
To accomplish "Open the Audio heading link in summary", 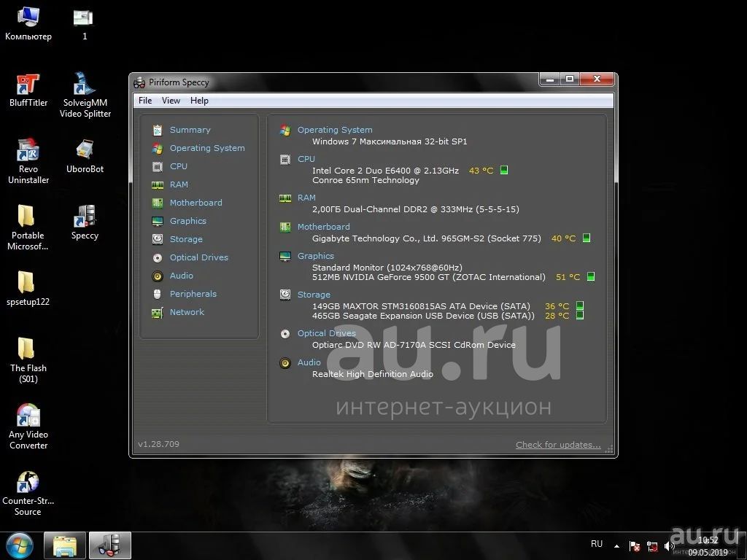I will click(x=309, y=363).
